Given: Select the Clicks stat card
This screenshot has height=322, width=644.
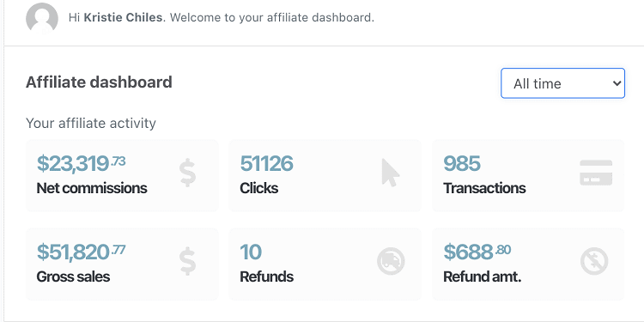Looking at the screenshot, I should [325, 176].
